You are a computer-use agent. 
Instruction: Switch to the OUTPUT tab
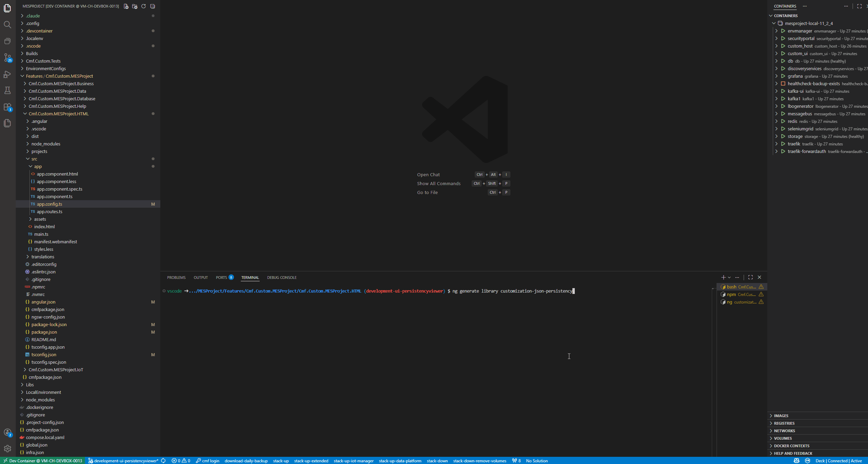pos(200,277)
